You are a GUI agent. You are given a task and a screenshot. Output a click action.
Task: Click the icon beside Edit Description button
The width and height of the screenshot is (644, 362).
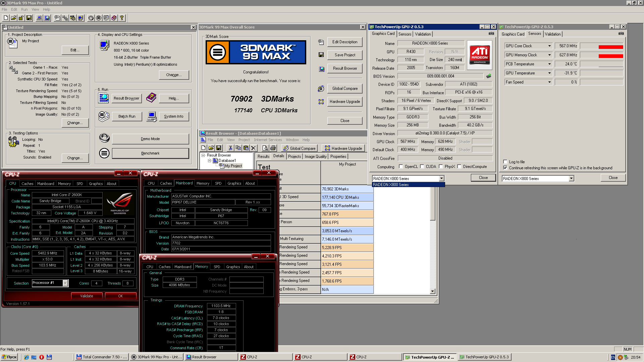click(x=321, y=42)
